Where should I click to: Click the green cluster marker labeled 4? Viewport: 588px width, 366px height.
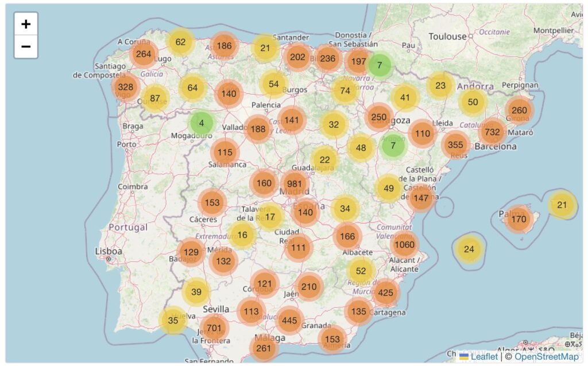[x=201, y=123]
